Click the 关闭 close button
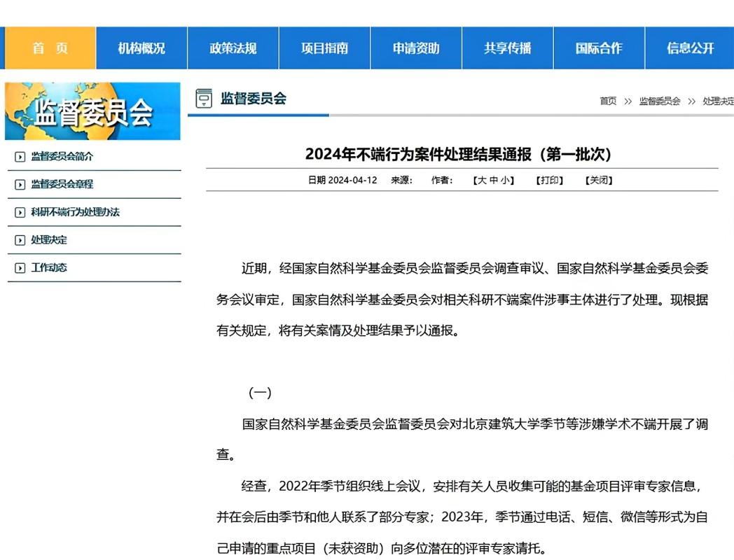734x560 pixels. coord(599,180)
